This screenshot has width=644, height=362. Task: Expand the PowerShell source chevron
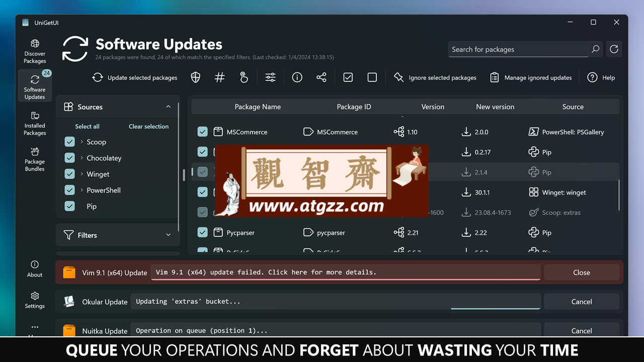82,190
